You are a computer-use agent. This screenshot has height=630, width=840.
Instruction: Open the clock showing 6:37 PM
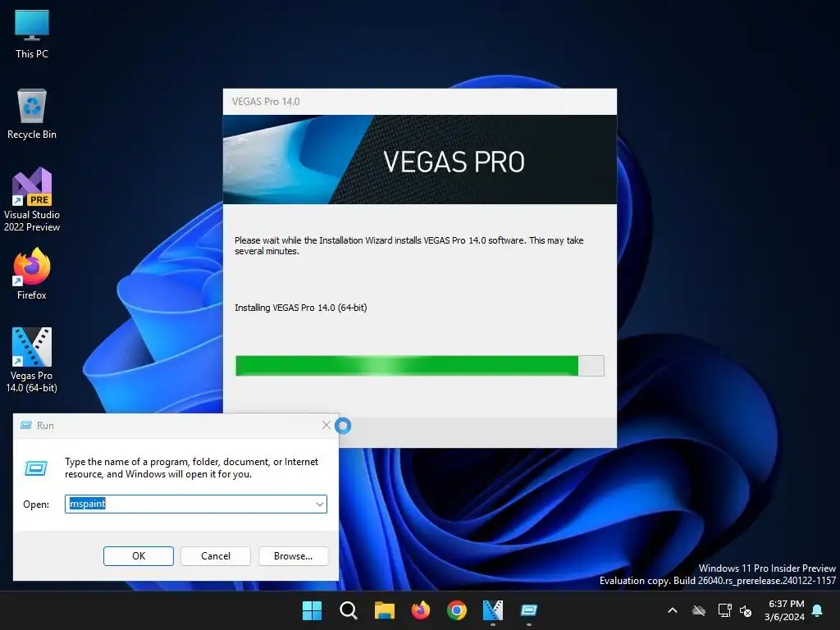pos(785,610)
